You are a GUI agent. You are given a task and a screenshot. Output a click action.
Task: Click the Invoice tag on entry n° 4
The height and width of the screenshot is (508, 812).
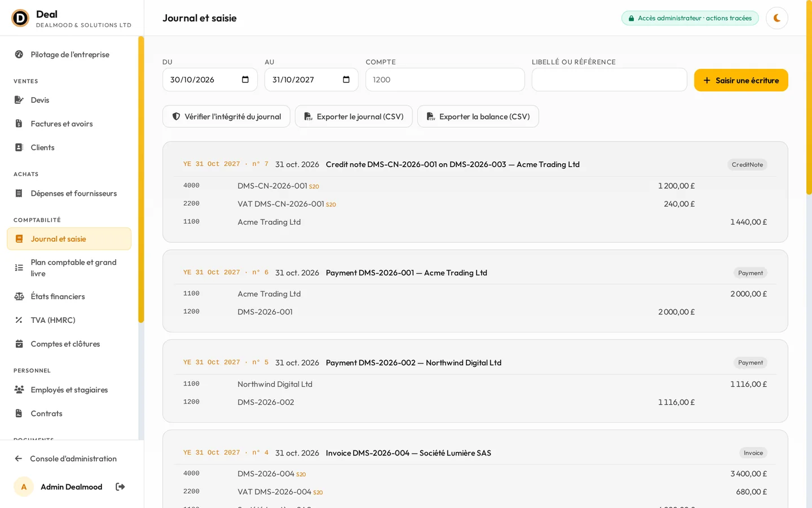753,453
